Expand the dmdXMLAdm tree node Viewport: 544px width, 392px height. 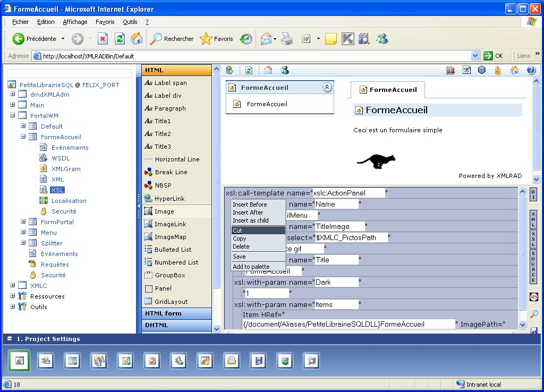coord(12,94)
